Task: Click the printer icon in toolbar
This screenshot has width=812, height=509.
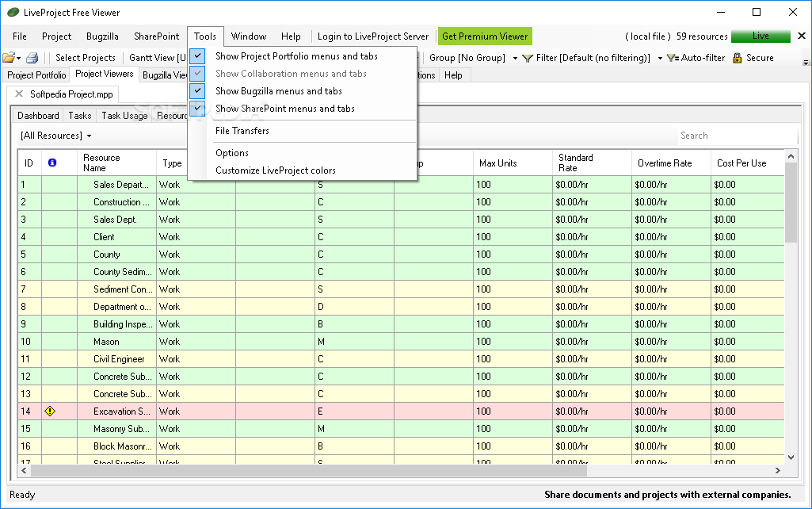Action: [x=32, y=58]
